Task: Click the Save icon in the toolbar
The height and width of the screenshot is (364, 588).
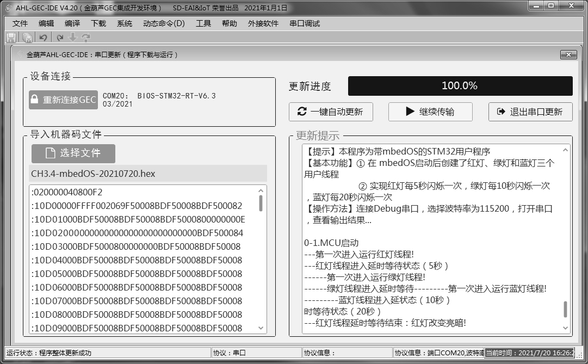Action: [x=11, y=38]
